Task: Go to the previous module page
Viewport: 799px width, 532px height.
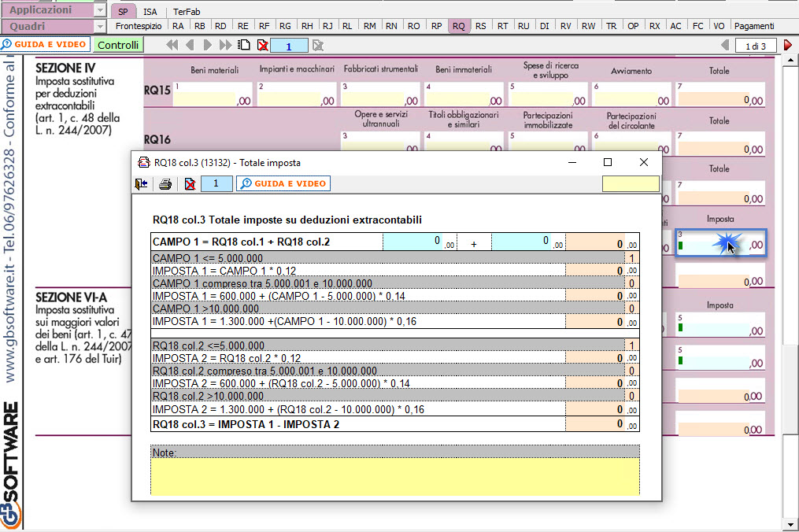Action: tap(190, 46)
